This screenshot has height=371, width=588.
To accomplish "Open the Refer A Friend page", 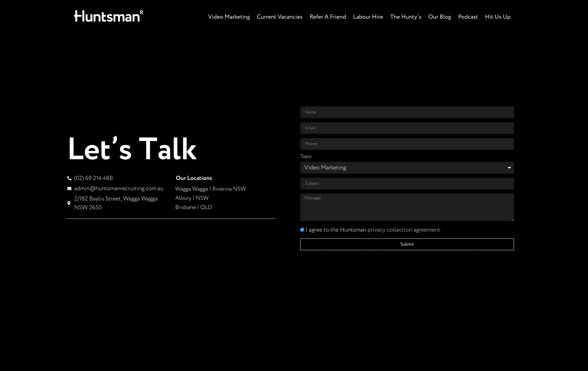I will [x=328, y=17].
